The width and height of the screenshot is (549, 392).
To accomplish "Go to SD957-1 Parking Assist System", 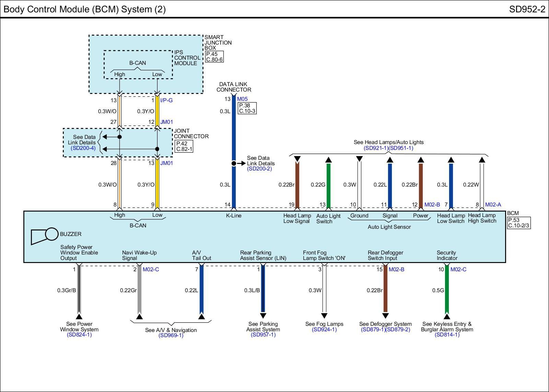I will click(263, 335).
